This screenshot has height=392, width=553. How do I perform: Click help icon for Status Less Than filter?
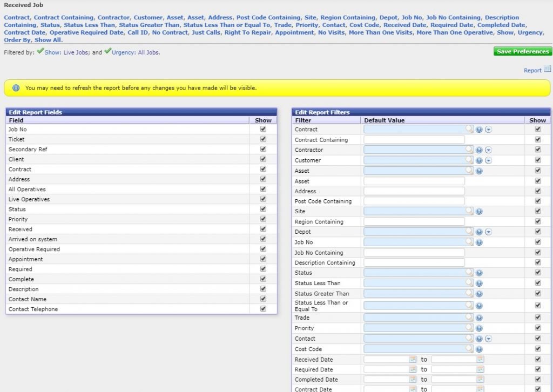pos(479,283)
